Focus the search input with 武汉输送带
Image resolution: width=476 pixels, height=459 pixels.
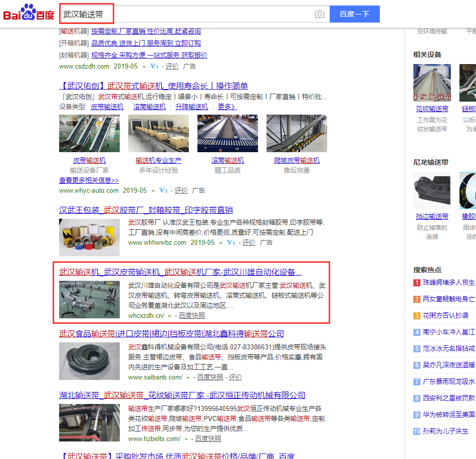(194, 14)
